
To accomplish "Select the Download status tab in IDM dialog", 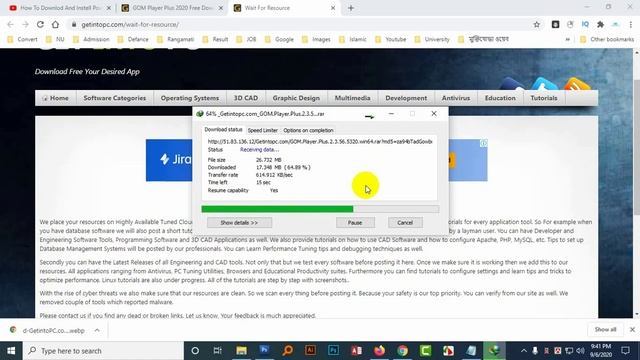I will tap(223, 129).
